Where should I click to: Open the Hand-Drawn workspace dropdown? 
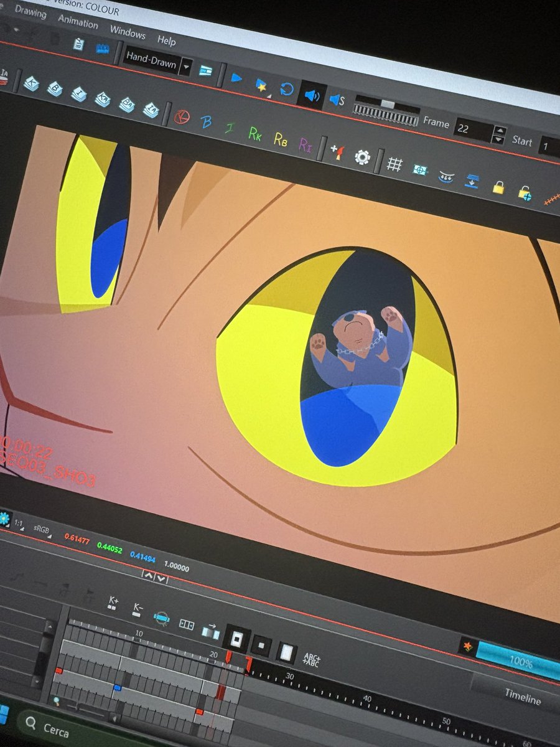tap(157, 60)
